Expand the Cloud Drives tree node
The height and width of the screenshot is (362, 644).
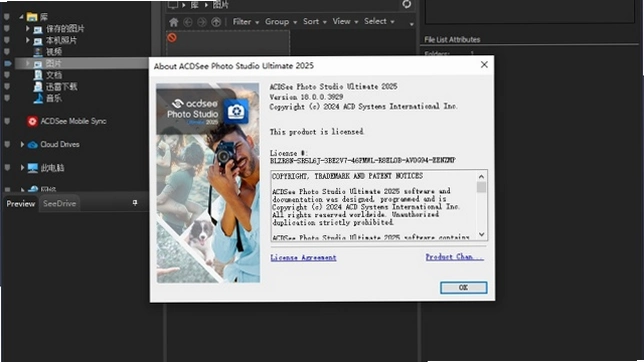point(22,145)
